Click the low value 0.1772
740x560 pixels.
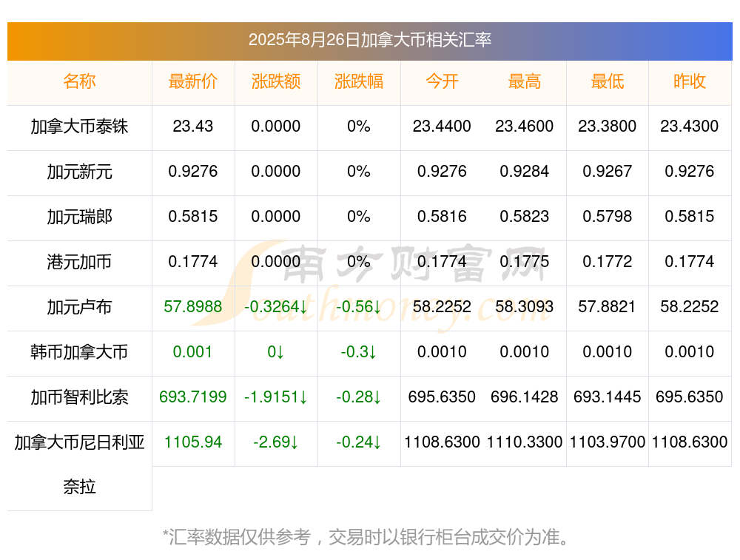(x=608, y=261)
